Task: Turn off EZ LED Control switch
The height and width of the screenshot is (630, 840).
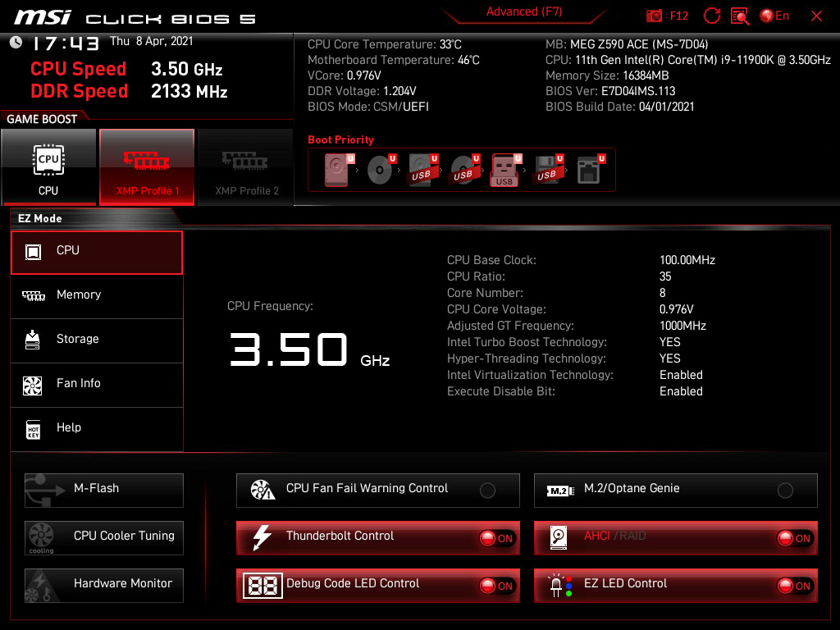Action: 795,586
